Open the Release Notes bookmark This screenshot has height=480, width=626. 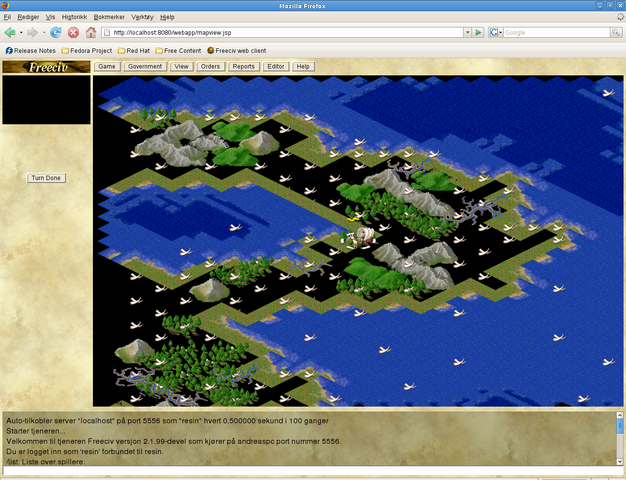click(x=30, y=51)
